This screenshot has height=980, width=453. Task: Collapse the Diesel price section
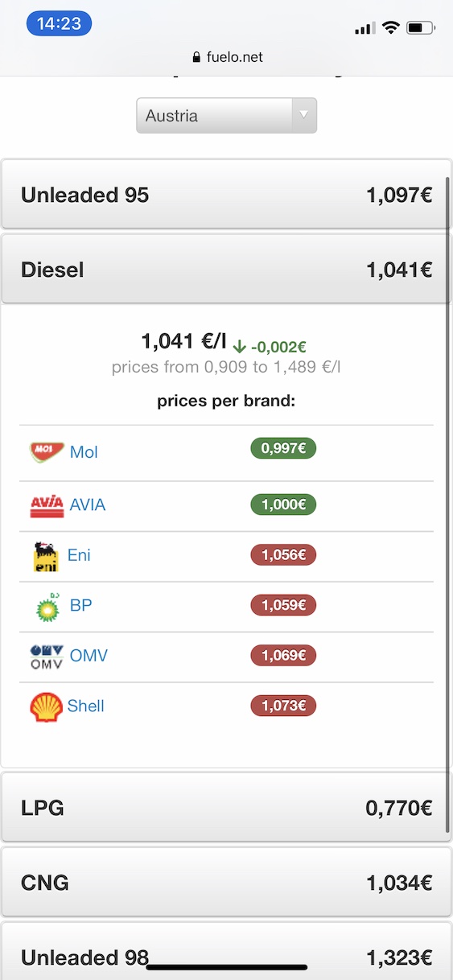(226, 270)
